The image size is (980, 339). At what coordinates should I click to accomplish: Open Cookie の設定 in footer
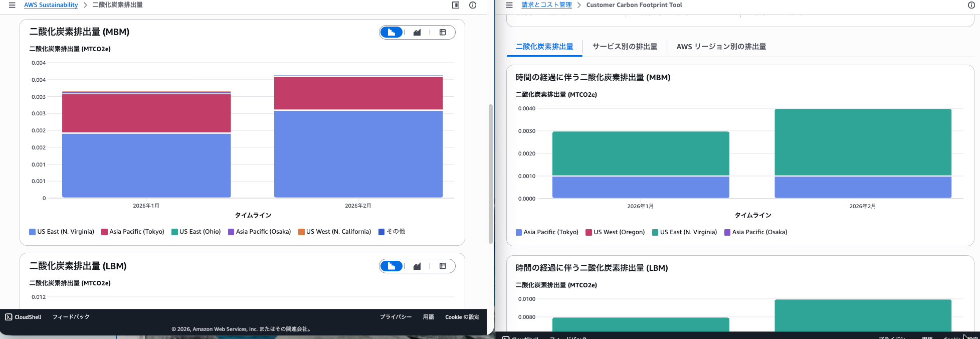tap(462, 317)
